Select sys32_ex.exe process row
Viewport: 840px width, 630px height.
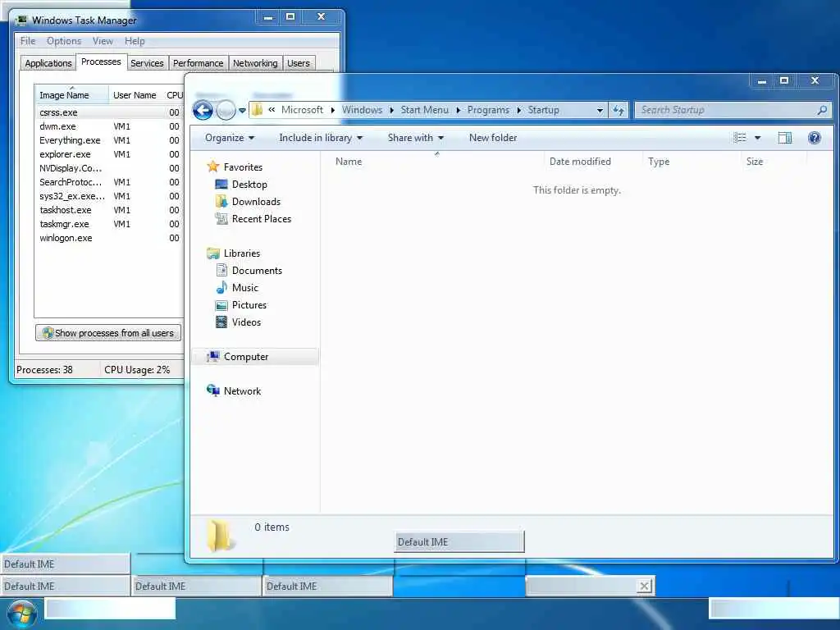click(109, 196)
